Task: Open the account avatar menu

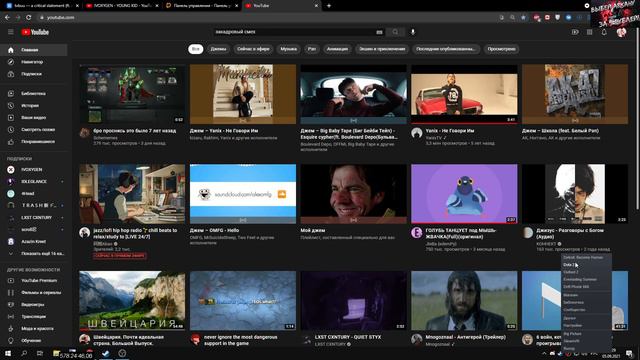Action: (621, 32)
